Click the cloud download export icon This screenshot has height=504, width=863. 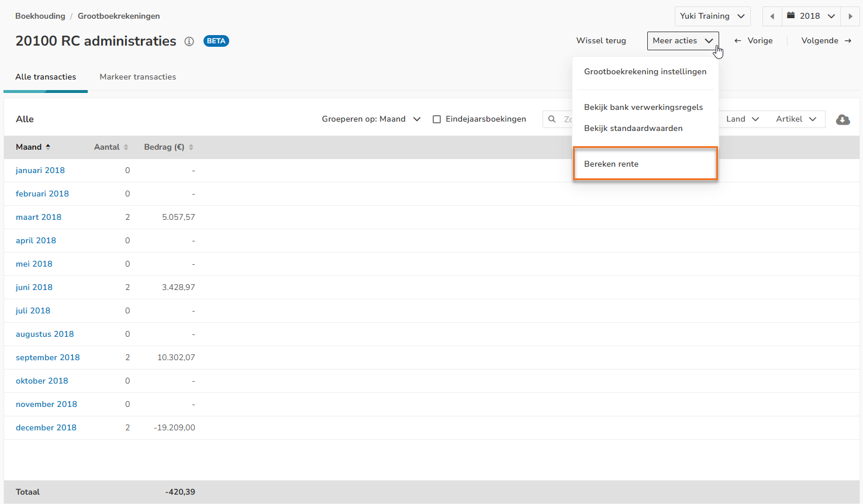[843, 119]
